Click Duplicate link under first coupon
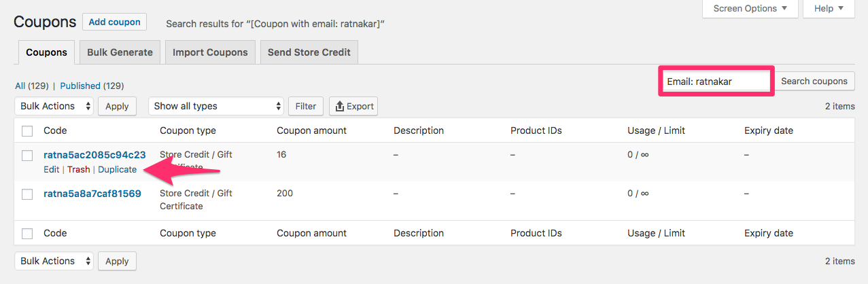 point(117,169)
